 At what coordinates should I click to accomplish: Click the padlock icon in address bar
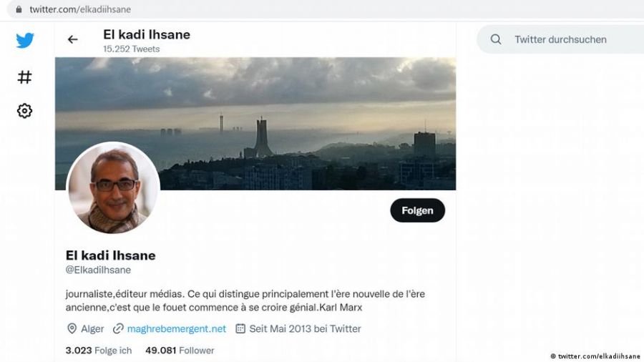[18, 10]
